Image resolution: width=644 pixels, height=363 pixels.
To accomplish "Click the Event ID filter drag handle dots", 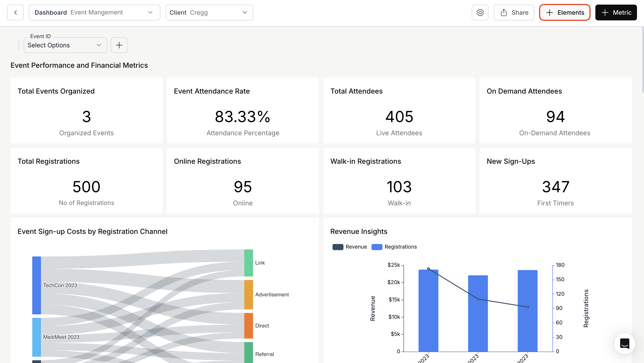I will (19, 45).
